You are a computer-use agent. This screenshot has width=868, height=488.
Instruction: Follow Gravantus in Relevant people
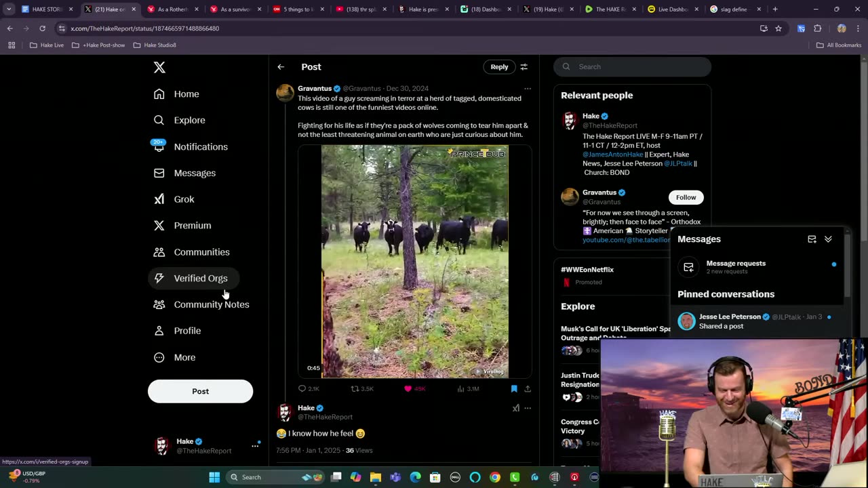pyautogui.click(x=686, y=197)
